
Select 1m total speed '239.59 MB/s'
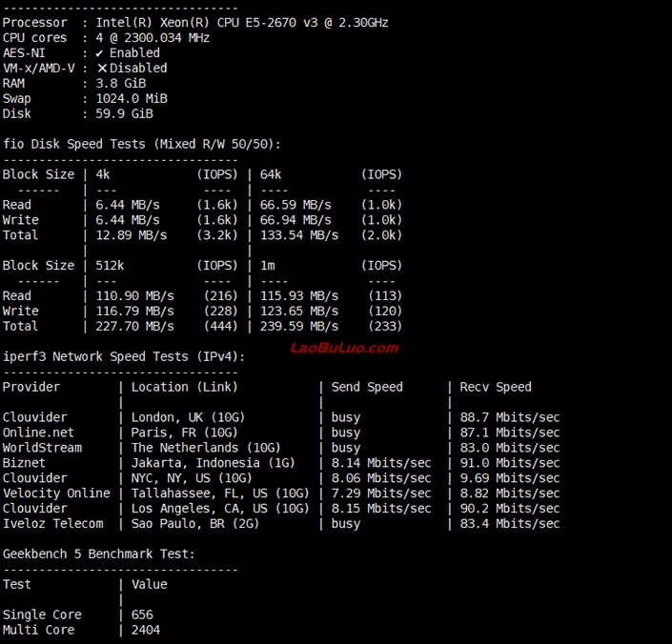pyautogui.click(x=299, y=327)
